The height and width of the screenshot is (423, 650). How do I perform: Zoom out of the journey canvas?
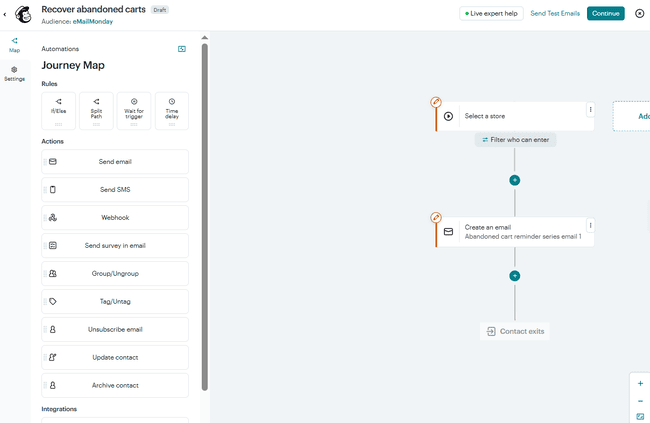coord(640,401)
